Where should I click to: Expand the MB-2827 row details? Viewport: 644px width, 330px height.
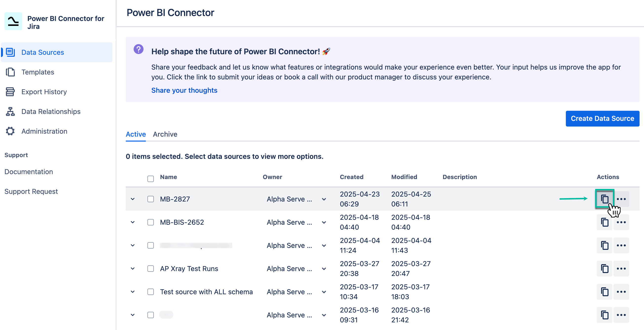point(132,199)
